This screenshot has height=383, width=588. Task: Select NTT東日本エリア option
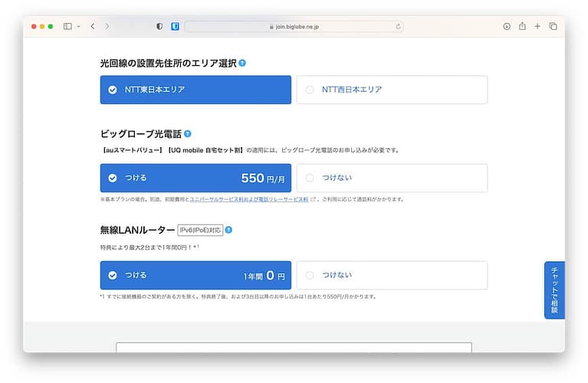coord(195,90)
